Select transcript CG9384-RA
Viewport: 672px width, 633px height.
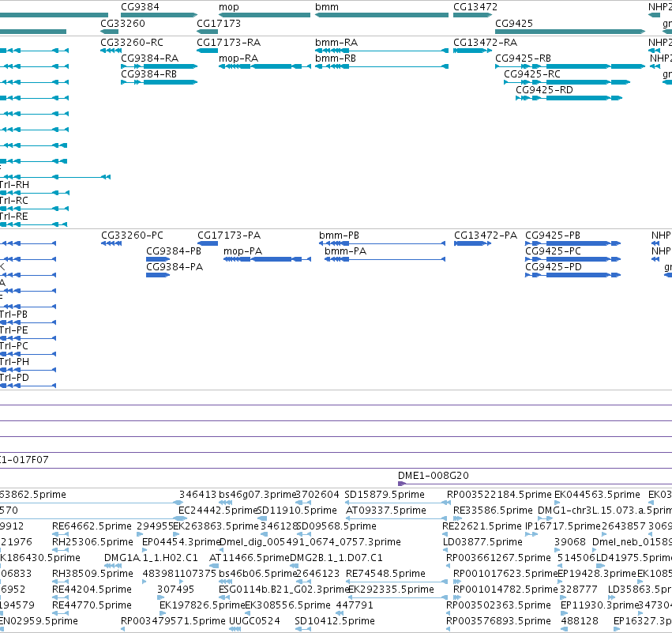point(159,66)
